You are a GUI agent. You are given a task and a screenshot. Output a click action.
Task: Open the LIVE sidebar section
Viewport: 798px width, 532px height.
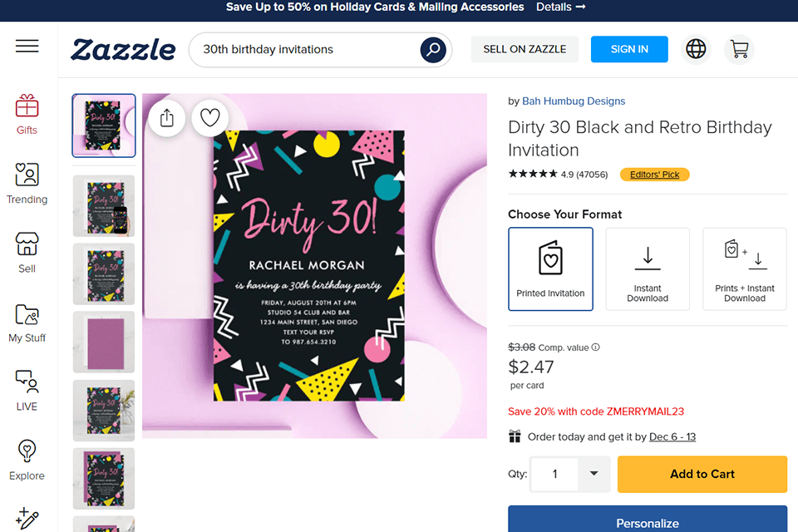[x=27, y=391]
